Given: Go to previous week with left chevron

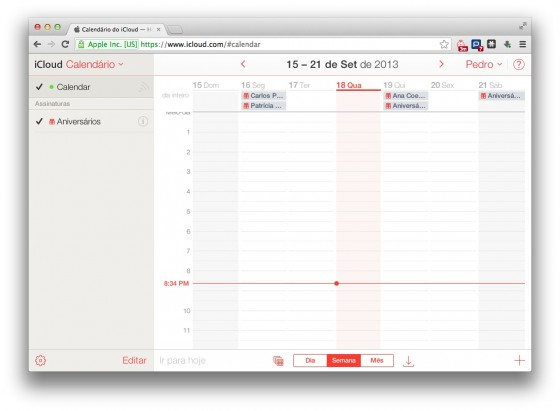Looking at the screenshot, I should (x=243, y=64).
